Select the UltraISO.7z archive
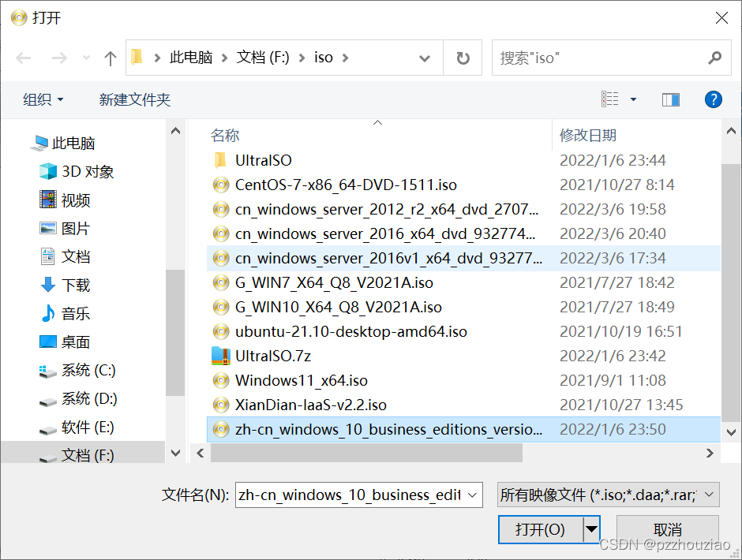The width and height of the screenshot is (742, 560). point(464,357)
